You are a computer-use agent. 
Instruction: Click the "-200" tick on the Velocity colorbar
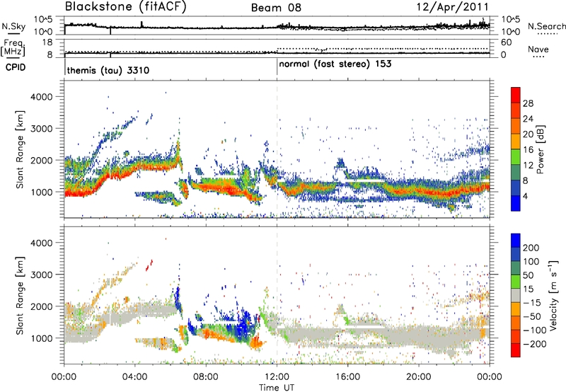pos(535,344)
